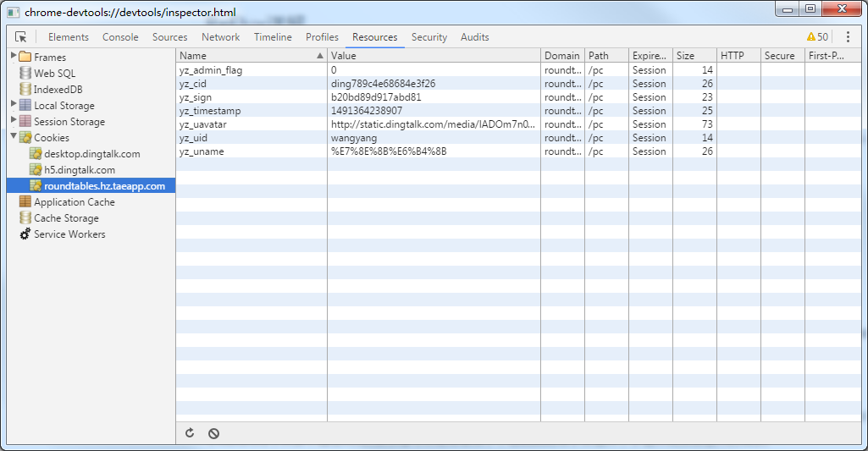Viewport: 868px width, 451px height.
Task: Expand the Session Storage node
Action: coord(13,121)
